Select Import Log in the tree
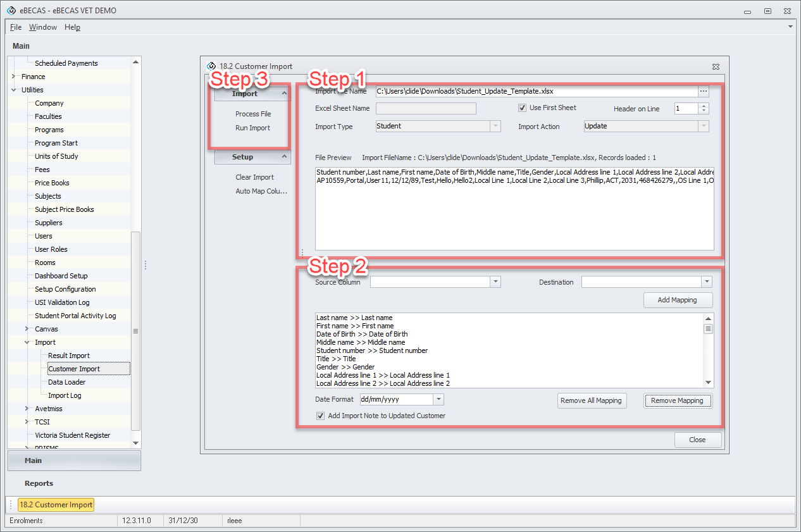The height and width of the screenshot is (532, 801). pyautogui.click(x=65, y=395)
